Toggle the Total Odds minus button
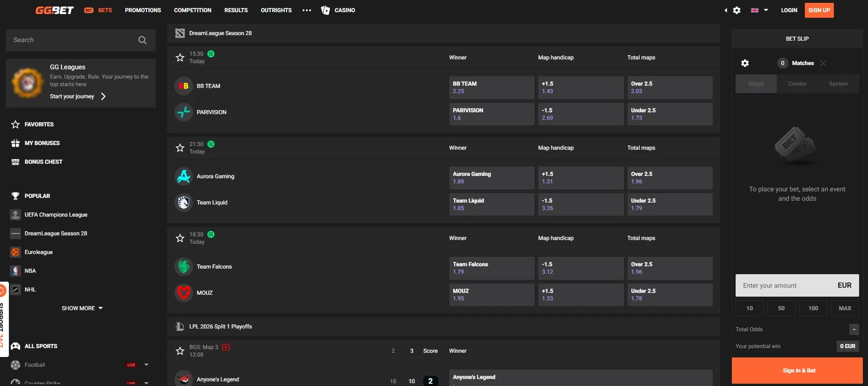The width and height of the screenshot is (868, 386). (x=854, y=329)
